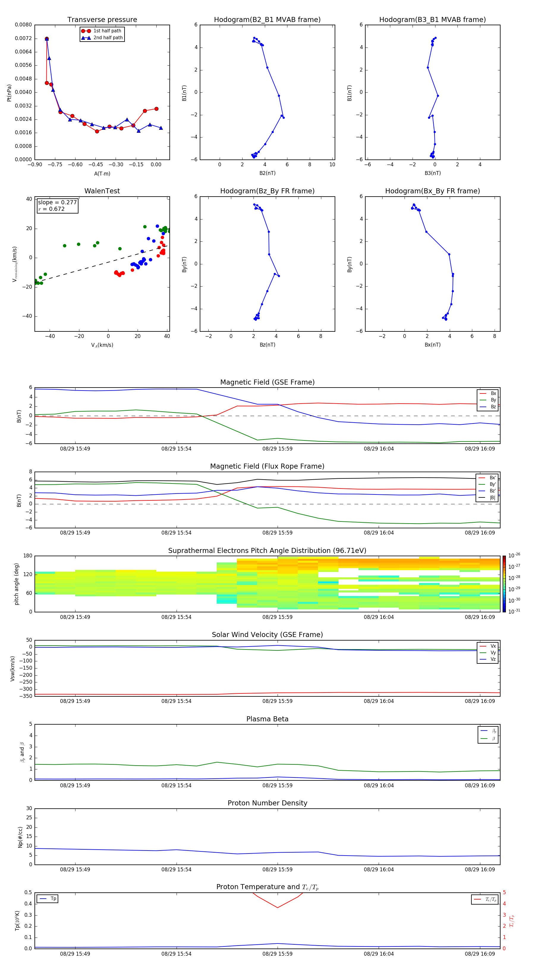Click the pitch angle colorbar scale
The height and width of the screenshot is (980, 535).
tap(504, 584)
